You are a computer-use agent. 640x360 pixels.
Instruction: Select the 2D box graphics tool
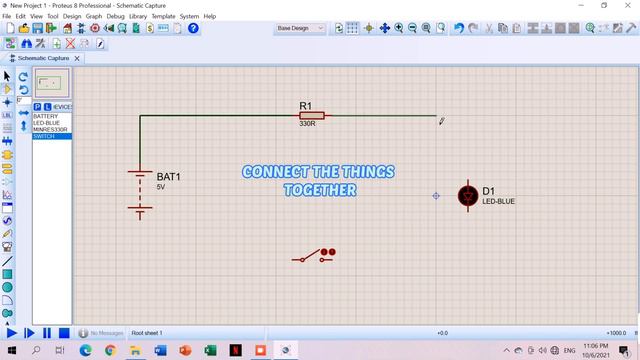click(7, 274)
